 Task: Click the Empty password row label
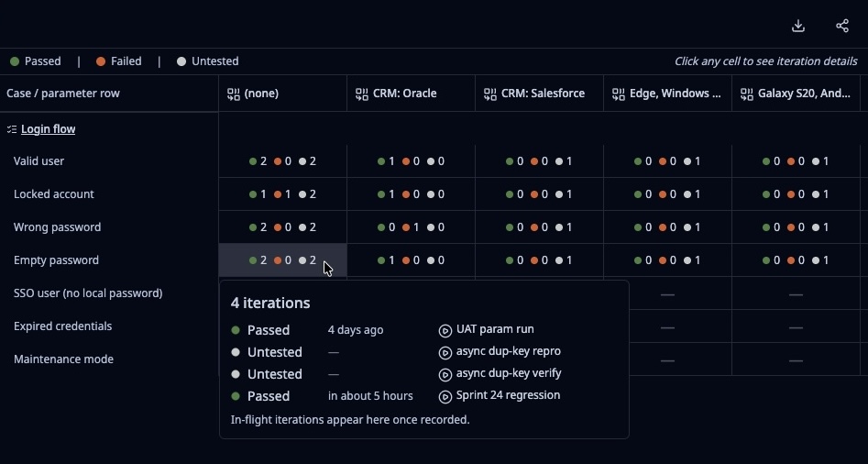pyautogui.click(x=56, y=260)
